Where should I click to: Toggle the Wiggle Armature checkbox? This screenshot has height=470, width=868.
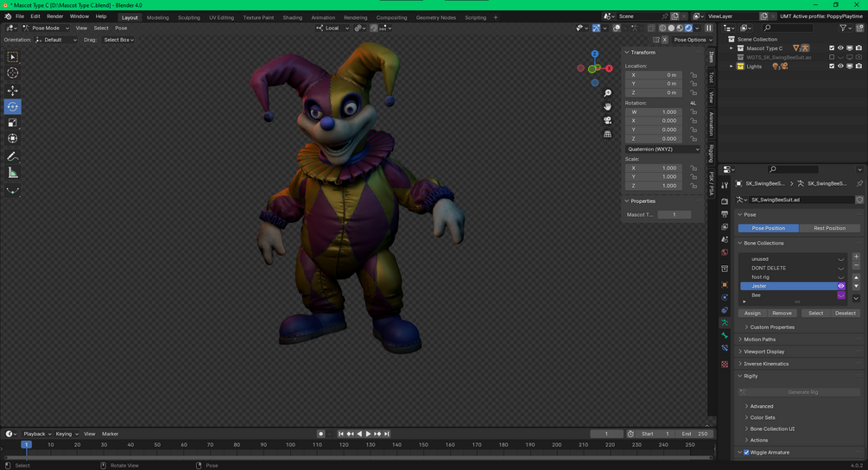point(746,452)
